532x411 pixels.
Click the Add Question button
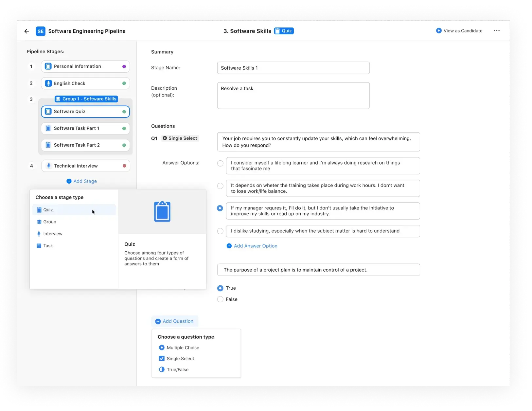point(175,321)
